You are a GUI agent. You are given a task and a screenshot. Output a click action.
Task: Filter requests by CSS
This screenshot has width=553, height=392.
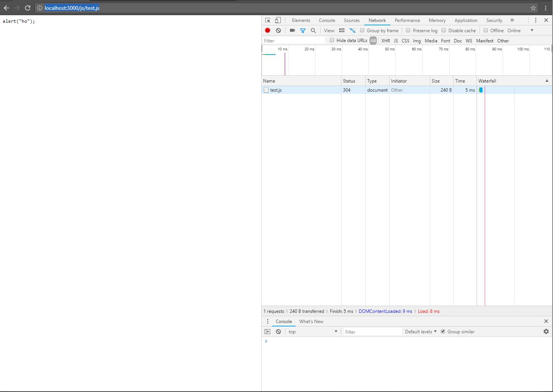click(x=406, y=41)
